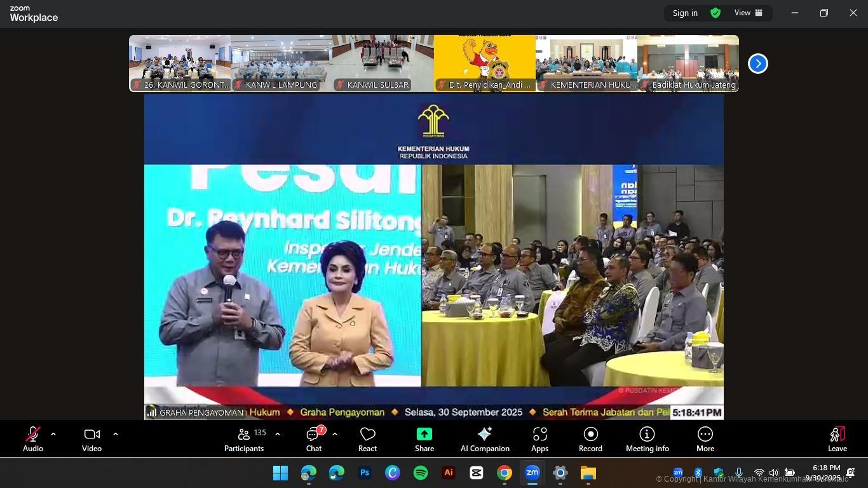
Task: Expand the chat options arrow
Action: point(335,434)
